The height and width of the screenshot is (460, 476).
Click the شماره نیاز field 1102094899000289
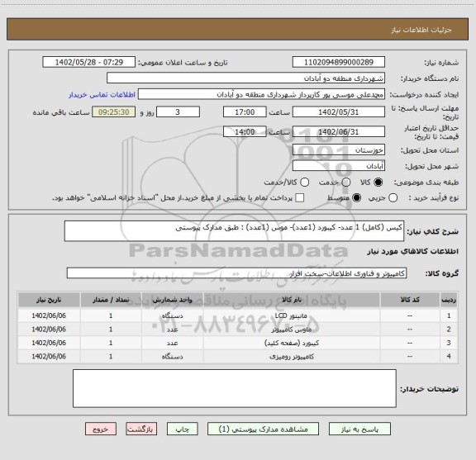click(x=339, y=62)
